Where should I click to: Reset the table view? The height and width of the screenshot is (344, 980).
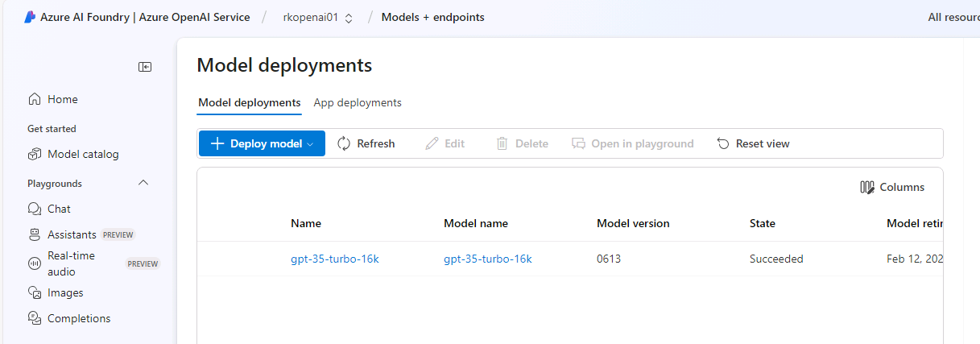point(753,144)
